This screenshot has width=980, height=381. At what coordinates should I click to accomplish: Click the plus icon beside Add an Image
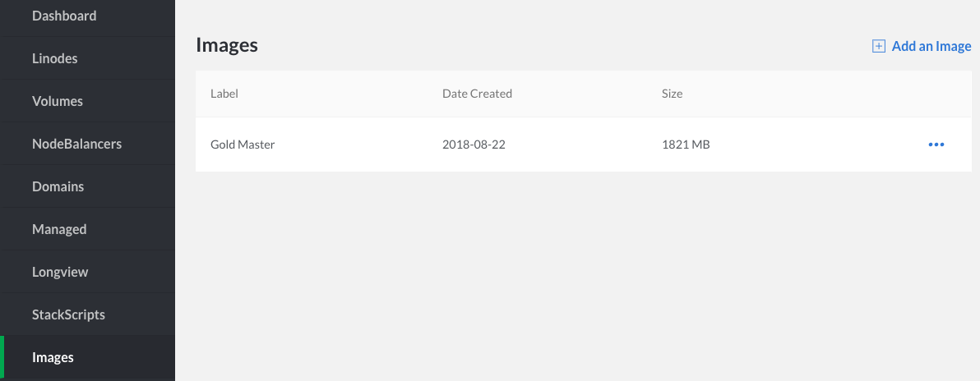pos(879,46)
